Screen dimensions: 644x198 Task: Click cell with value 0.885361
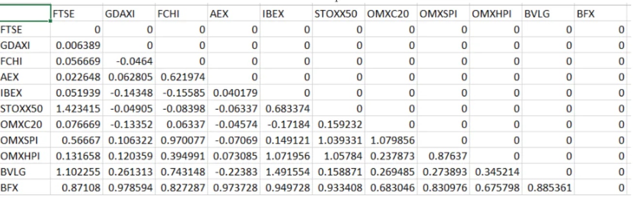(x=547, y=187)
